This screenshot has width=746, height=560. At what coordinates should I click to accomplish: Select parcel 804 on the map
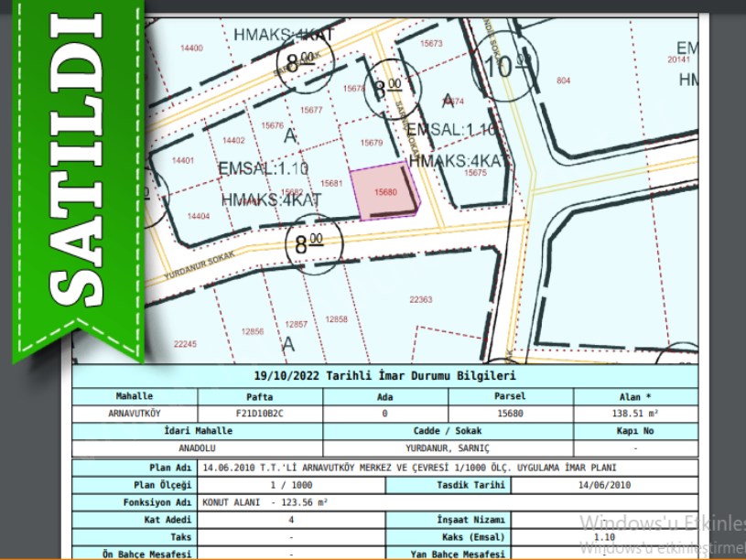563,81
